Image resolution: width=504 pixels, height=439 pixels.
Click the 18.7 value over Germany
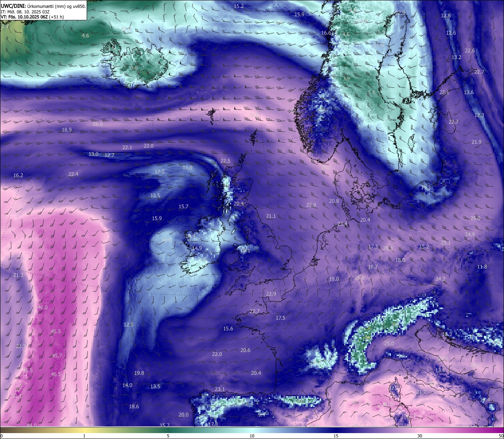pyautogui.click(x=373, y=267)
